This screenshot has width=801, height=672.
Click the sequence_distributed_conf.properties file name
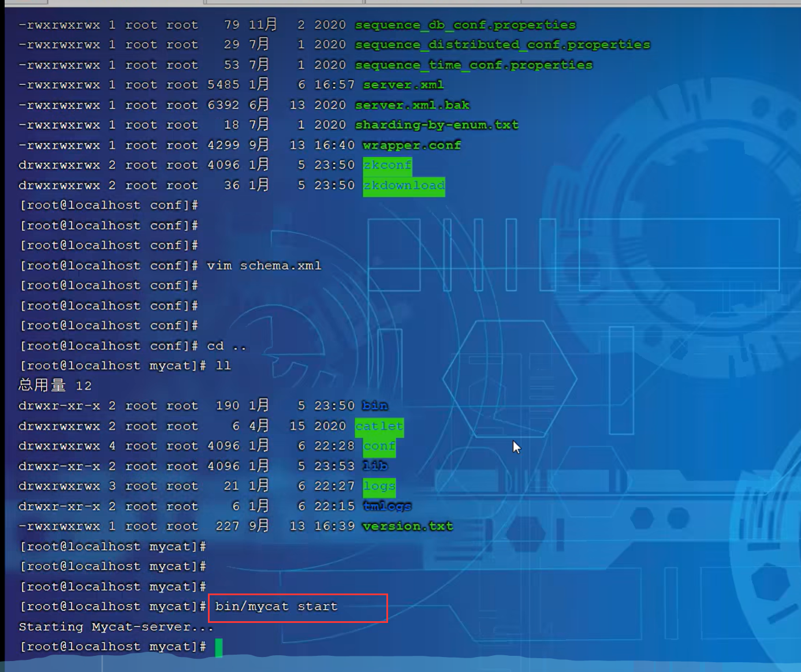pyautogui.click(x=503, y=44)
